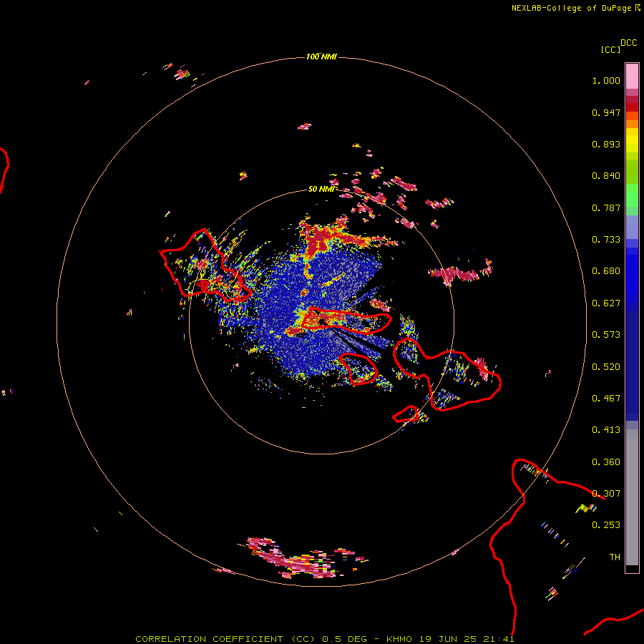Screen dimensions: 644x644
Task: Click the 1.000 scale value
Action: 606,80
